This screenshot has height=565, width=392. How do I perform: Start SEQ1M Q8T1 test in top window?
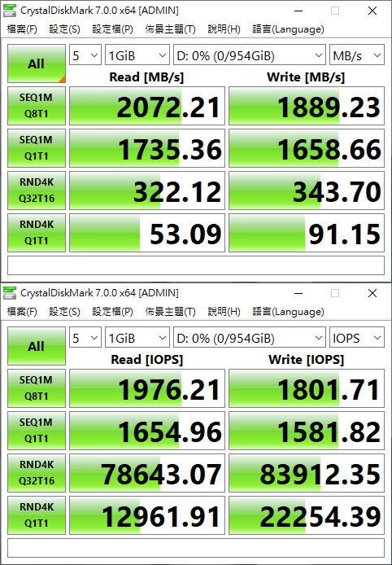pos(37,106)
